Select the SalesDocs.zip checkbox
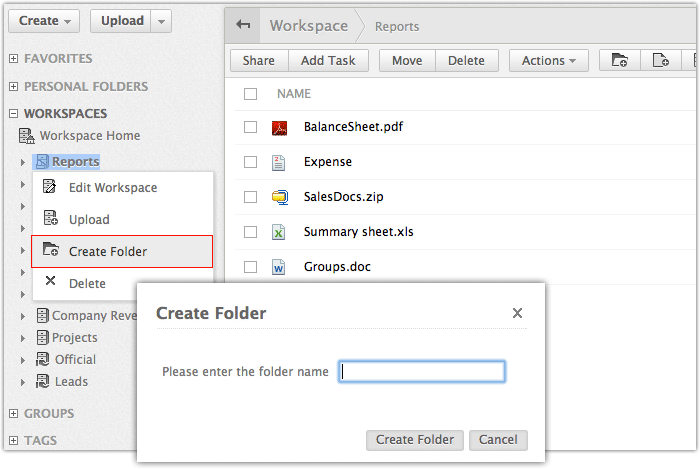The width and height of the screenshot is (700, 469). pos(250,197)
